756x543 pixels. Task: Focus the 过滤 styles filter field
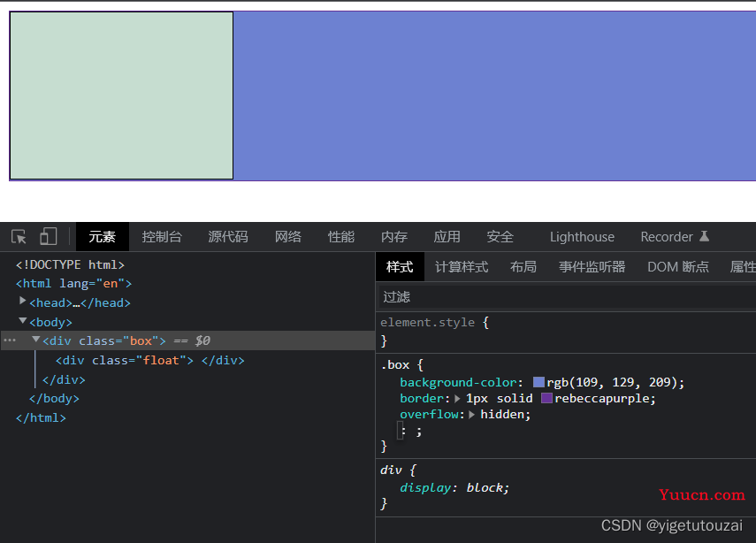click(567, 296)
